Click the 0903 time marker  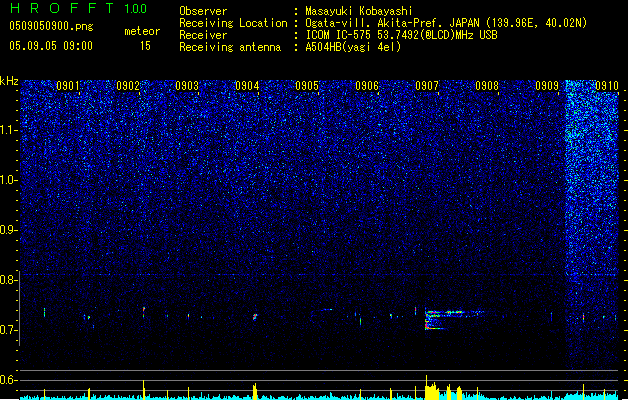click(x=187, y=86)
